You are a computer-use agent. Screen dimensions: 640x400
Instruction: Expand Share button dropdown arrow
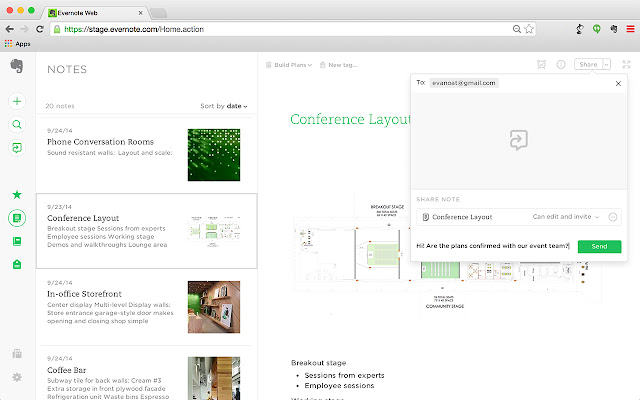pyautogui.click(x=606, y=64)
